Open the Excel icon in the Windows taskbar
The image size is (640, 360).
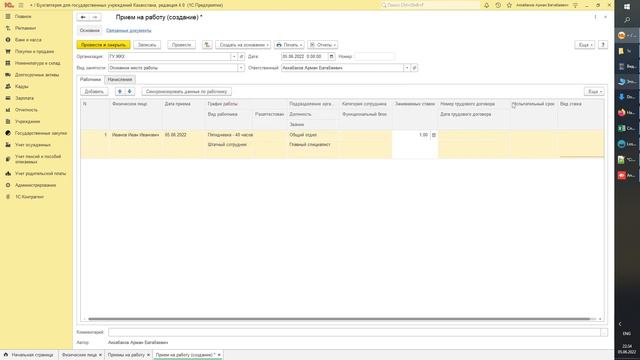point(622,128)
